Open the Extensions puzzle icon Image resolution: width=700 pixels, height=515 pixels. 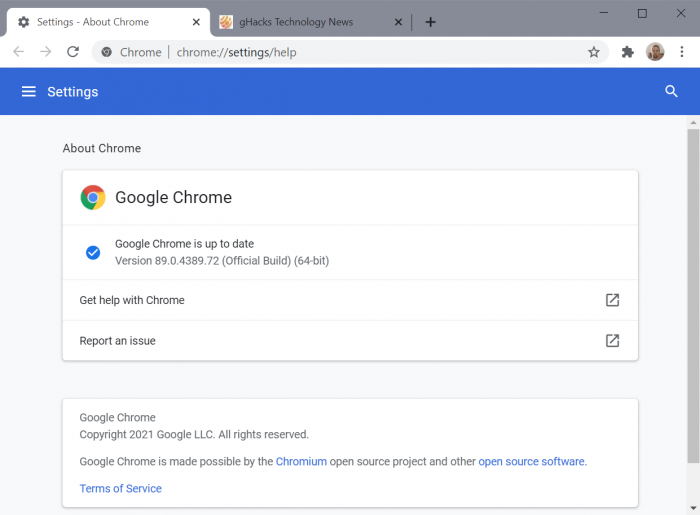click(627, 52)
